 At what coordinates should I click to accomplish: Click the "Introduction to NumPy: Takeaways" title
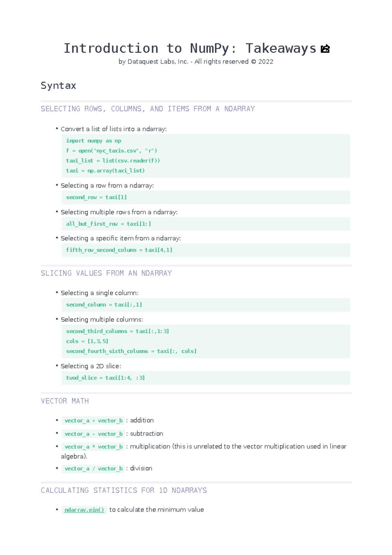(189, 48)
